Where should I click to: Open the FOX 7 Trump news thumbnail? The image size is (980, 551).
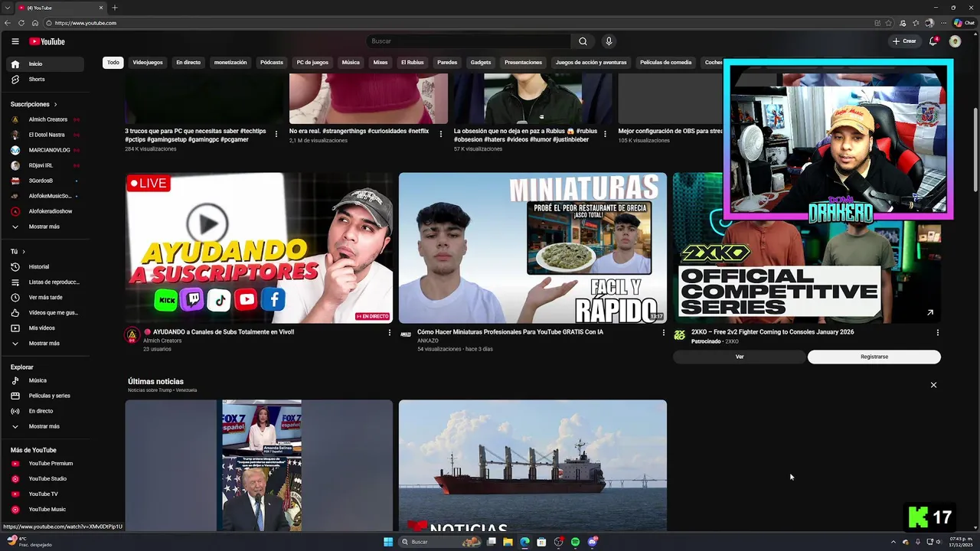click(259, 465)
